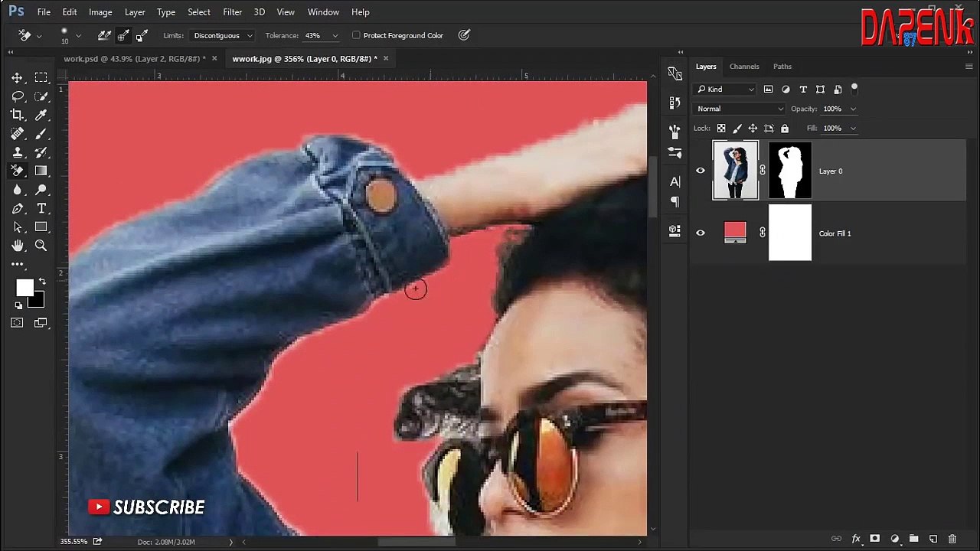This screenshot has width=980, height=551.
Task: Create new fill or adjustment layer
Action: [x=894, y=539]
